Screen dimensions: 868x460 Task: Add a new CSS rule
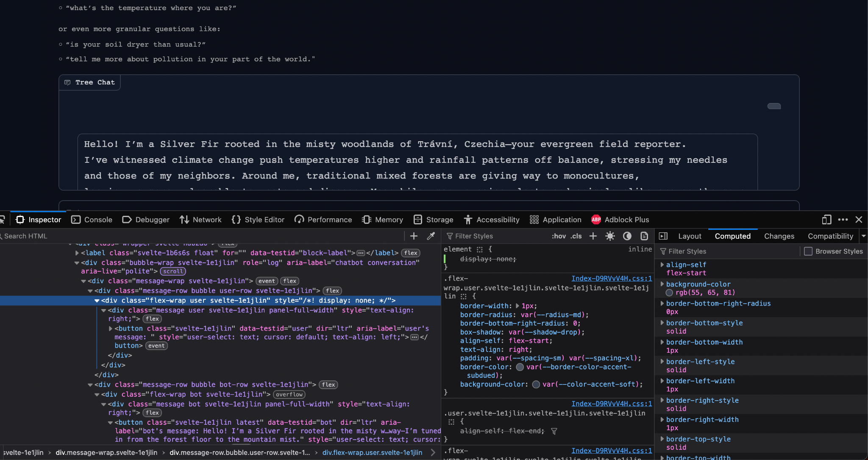coord(593,236)
